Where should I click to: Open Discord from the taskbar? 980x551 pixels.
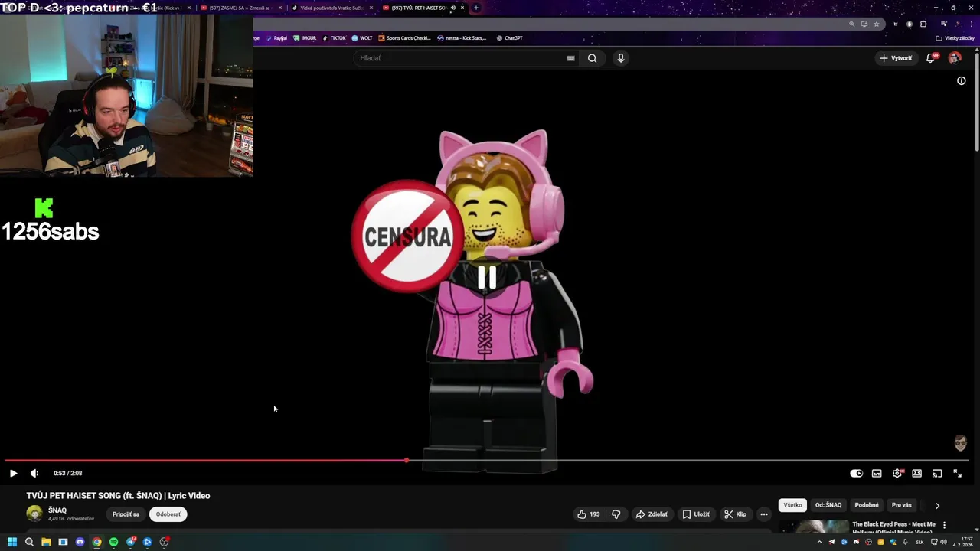80,542
